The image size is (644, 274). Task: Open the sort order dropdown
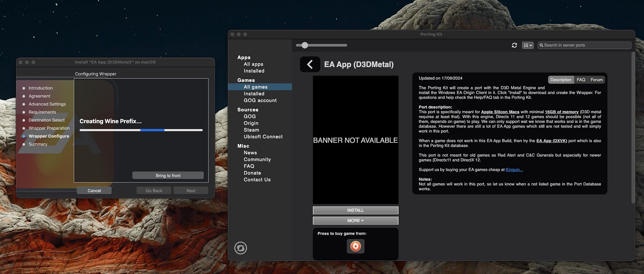click(x=527, y=45)
